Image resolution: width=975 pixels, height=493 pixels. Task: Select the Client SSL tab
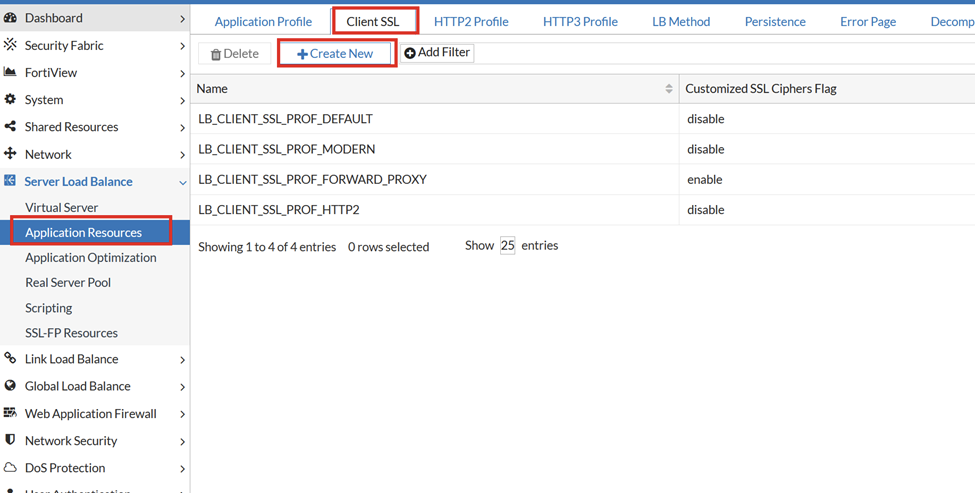click(373, 22)
